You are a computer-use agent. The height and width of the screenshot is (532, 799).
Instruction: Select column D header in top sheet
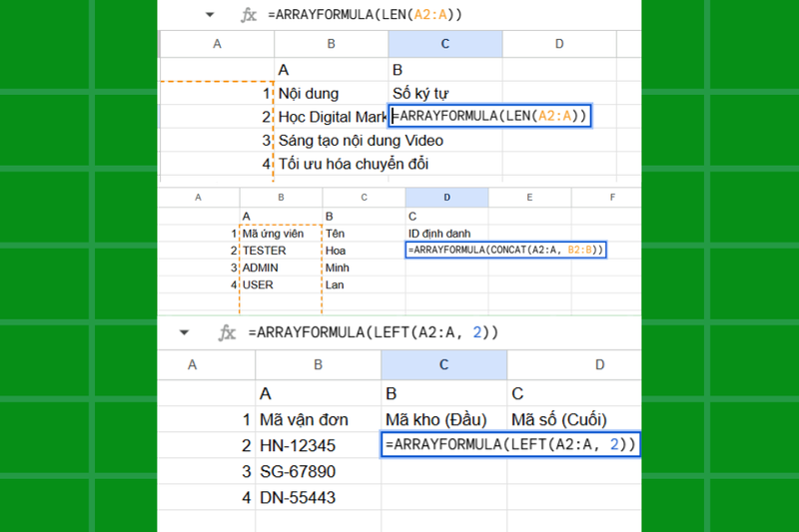[559, 44]
